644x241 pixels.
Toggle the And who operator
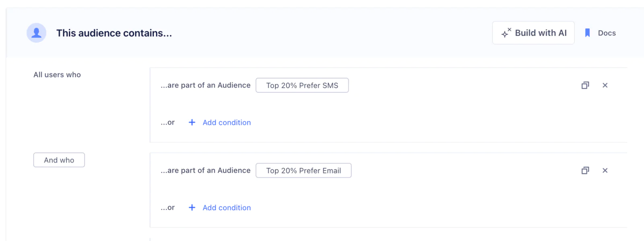coord(59,160)
